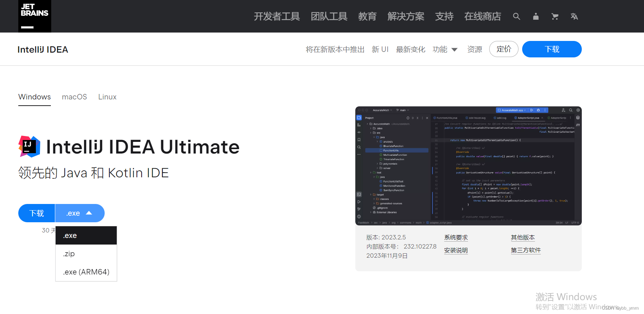
Task: Choose .exe option in the list
Action: [86, 235]
